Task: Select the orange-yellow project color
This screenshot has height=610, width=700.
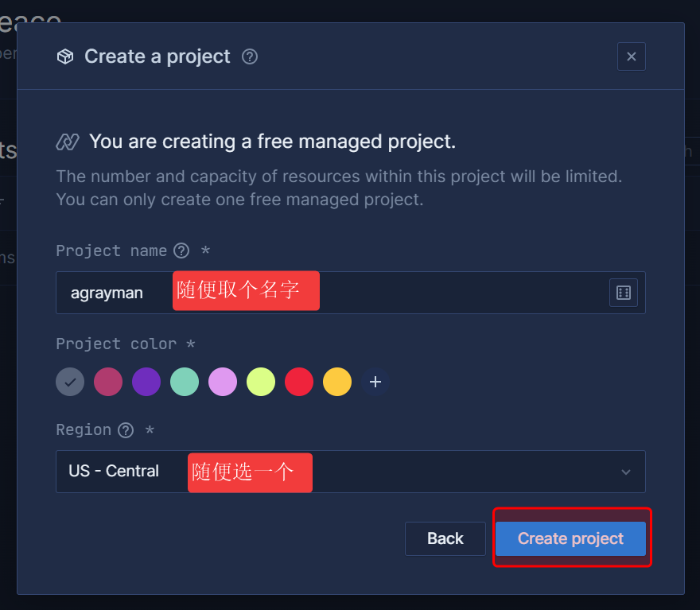Action: coord(337,383)
